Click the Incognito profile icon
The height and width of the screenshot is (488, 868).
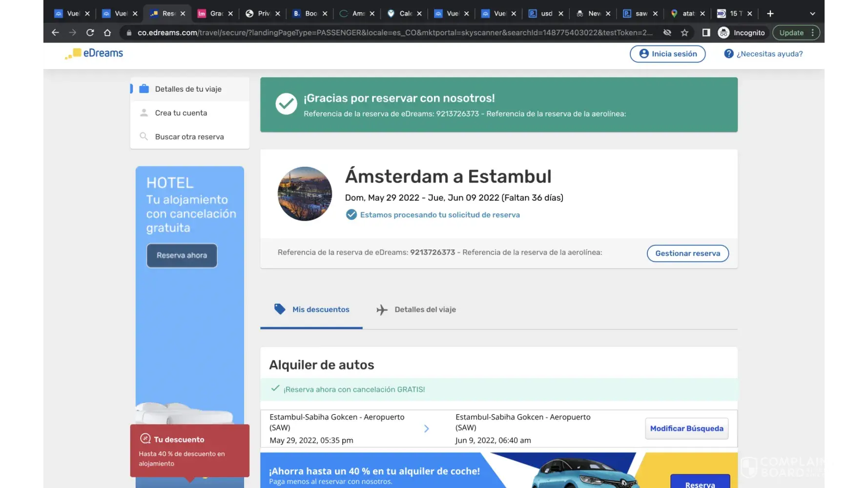click(x=723, y=33)
